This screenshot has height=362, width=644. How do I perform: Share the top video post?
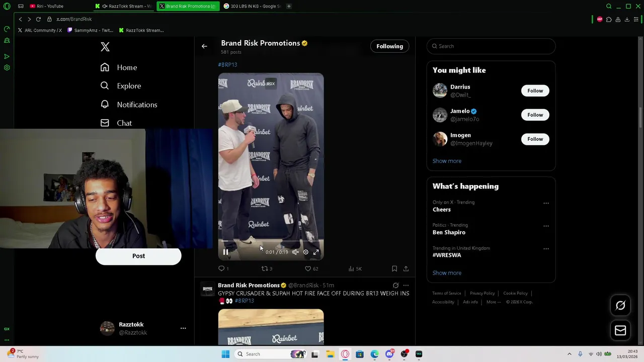pyautogui.click(x=406, y=268)
